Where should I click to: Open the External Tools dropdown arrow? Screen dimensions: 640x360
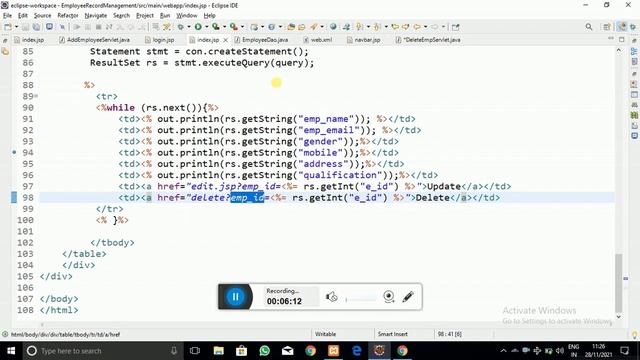click(242, 27)
